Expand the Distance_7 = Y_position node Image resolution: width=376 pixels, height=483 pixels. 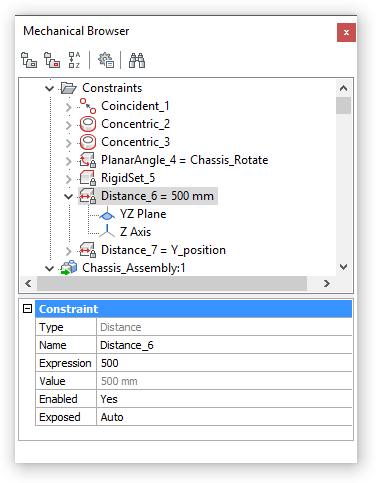click(x=68, y=251)
